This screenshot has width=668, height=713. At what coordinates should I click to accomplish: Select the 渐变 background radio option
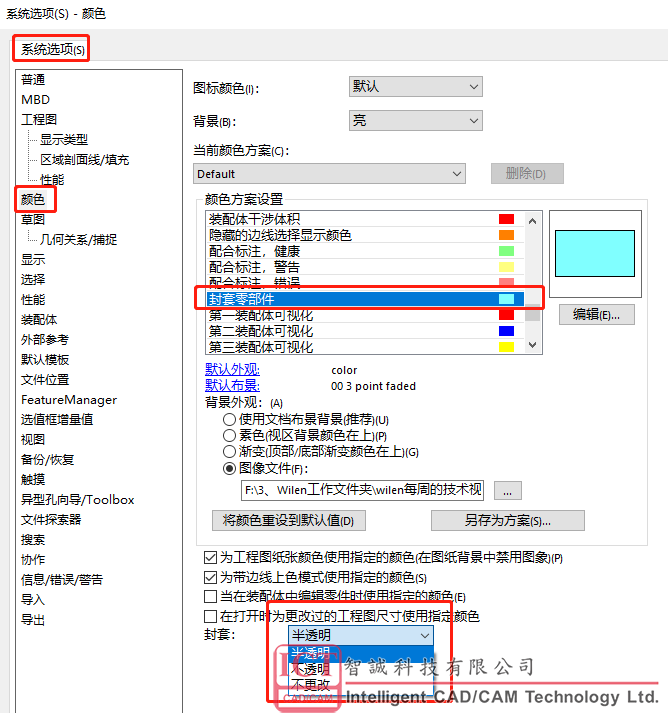(230, 452)
